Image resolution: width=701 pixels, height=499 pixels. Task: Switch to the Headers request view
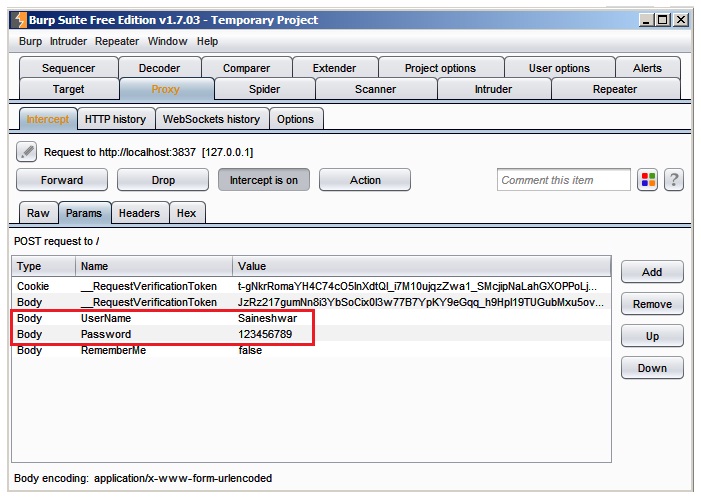139,213
